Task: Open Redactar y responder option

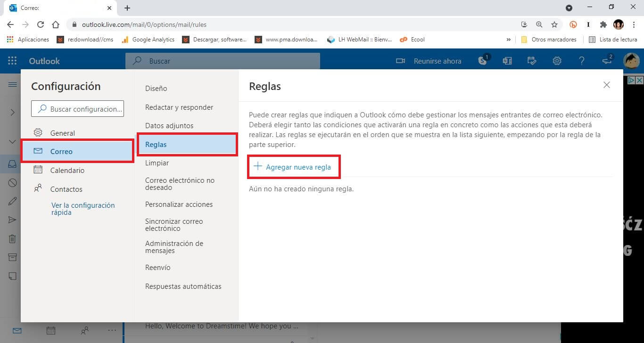Action: pos(179,107)
